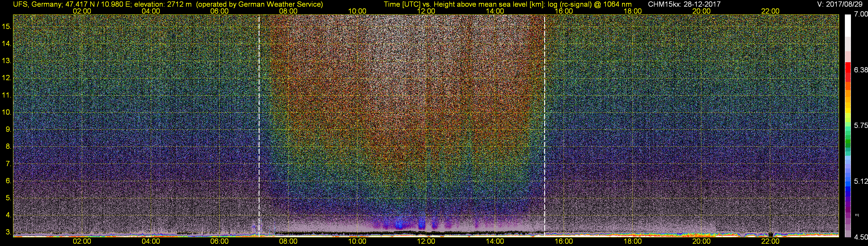This screenshot has height=246, width=868.
Task: Click the '14.' height axis label
Action: pyautogui.click(x=7, y=43)
